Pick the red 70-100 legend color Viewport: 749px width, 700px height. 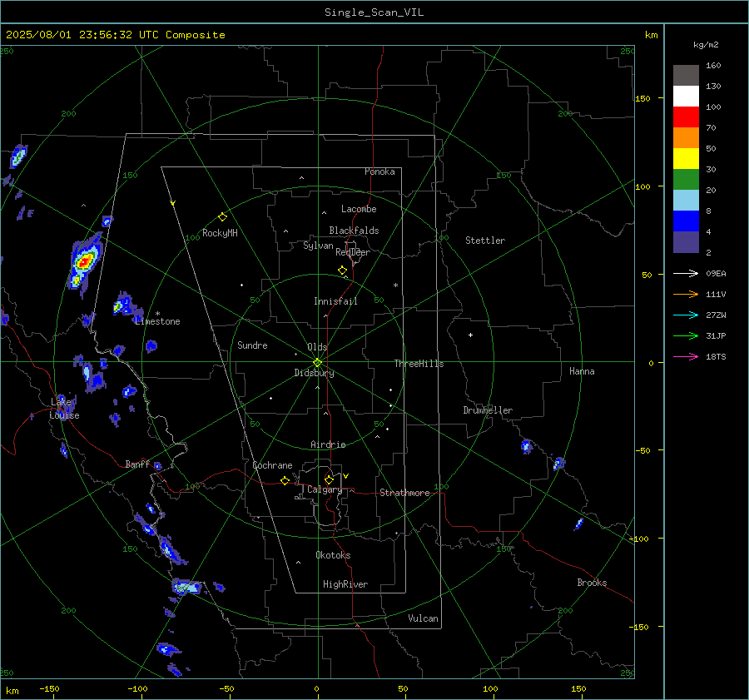point(686,117)
